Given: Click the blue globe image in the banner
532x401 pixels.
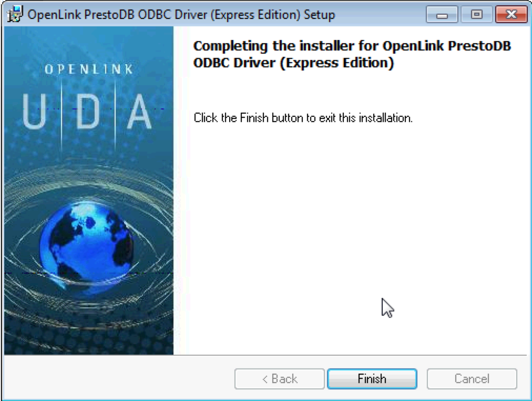Looking at the screenshot, I should coord(87,246).
